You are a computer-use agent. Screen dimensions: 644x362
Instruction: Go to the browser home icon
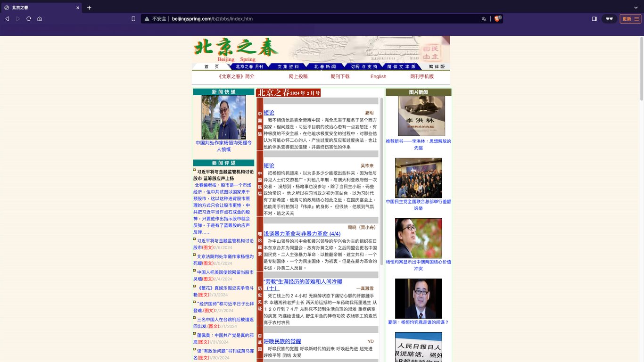(x=40, y=19)
